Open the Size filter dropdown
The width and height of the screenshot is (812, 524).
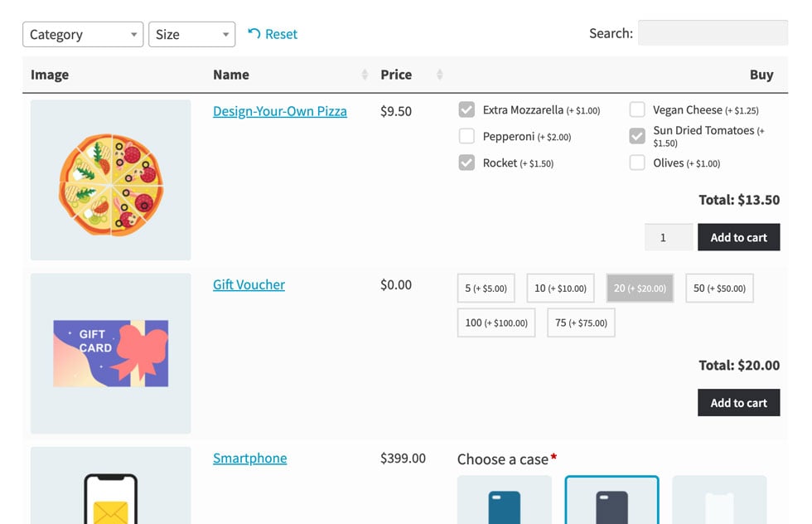click(x=191, y=34)
